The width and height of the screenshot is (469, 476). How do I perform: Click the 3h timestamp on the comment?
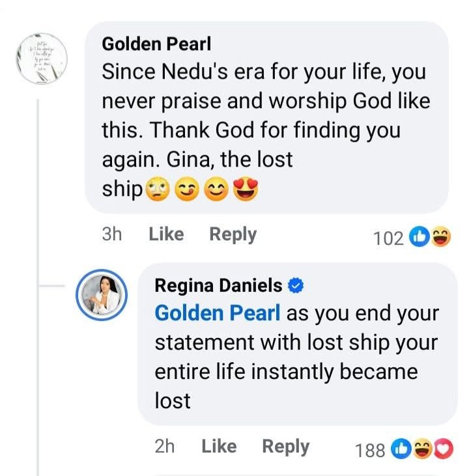coord(112,234)
